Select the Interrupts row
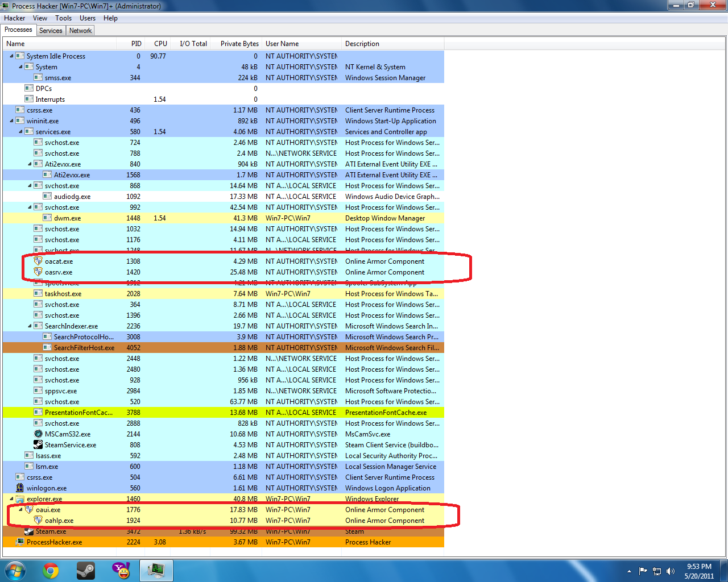The width and height of the screenshot is (728, 582). tap(224, 99)
